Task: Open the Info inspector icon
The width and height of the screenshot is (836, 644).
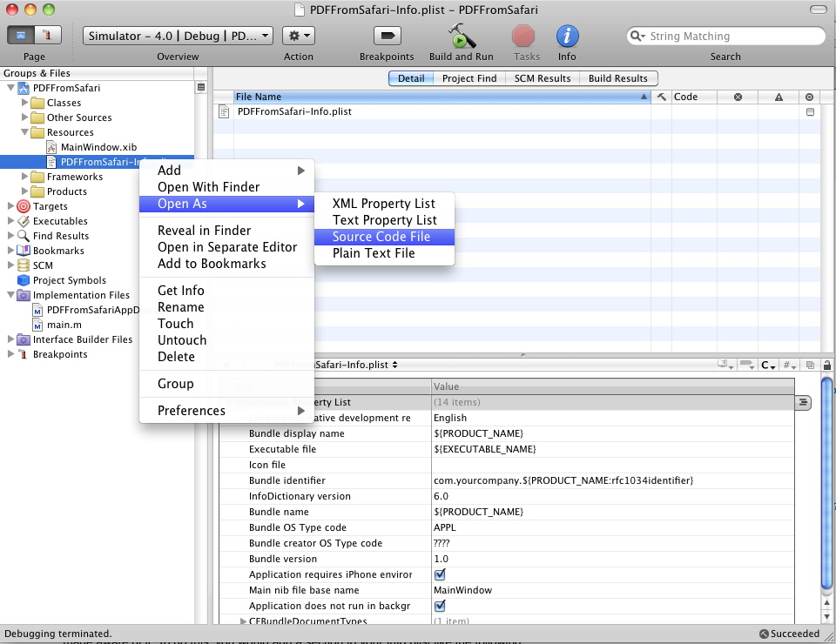Action: click(x=567, y=37)
